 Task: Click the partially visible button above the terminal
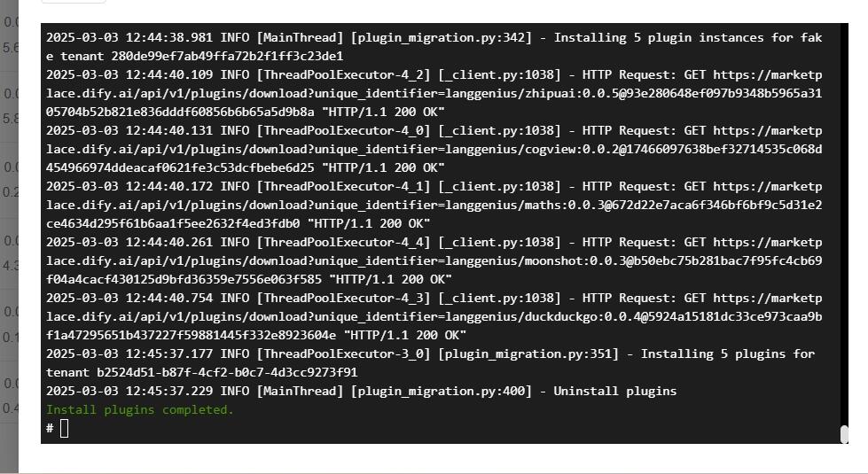pos(74,2)
